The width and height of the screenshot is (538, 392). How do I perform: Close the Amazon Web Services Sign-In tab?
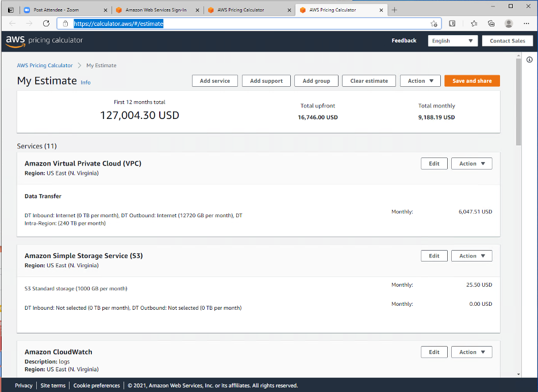(197, 10)
